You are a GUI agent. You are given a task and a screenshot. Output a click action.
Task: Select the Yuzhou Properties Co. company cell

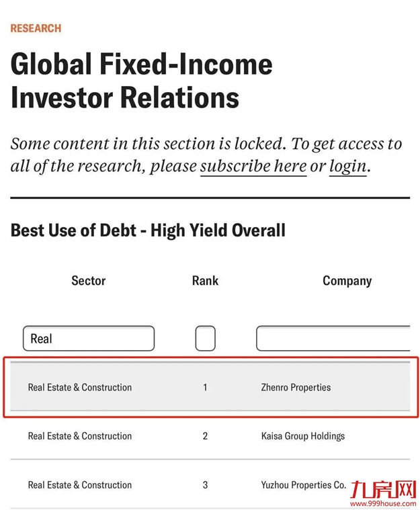pyautogui.click(x=303, y=484)
